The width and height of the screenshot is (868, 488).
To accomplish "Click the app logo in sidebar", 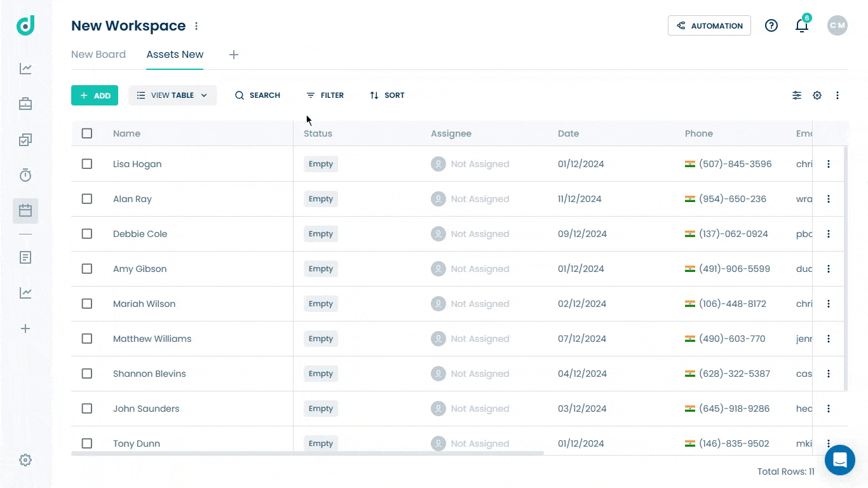I will (25, 25).
